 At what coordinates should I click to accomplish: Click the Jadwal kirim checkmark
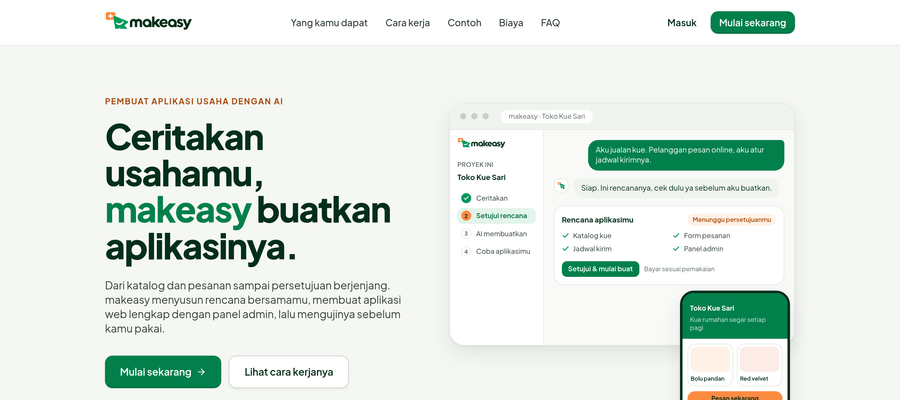pyautogui.click(x=565, y=249)
